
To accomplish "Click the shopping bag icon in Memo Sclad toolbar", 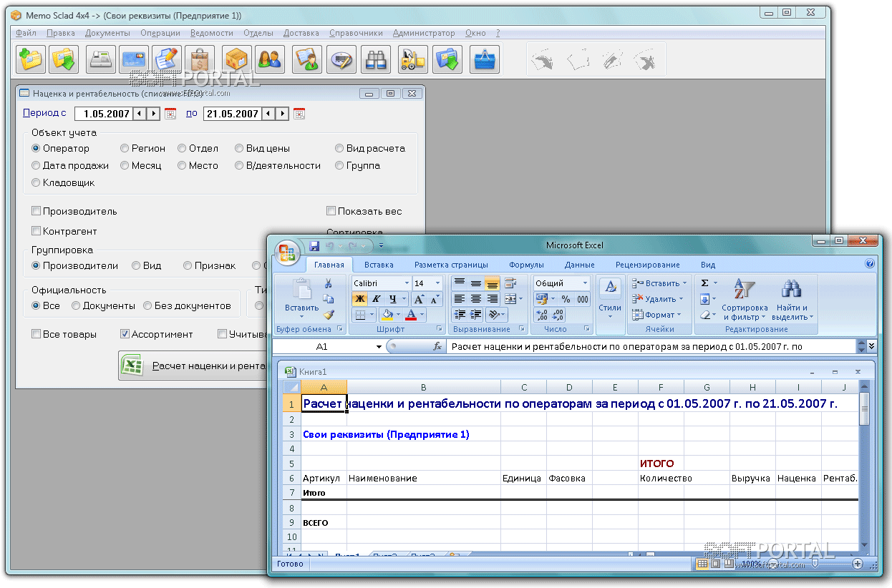I will [200, 59].
